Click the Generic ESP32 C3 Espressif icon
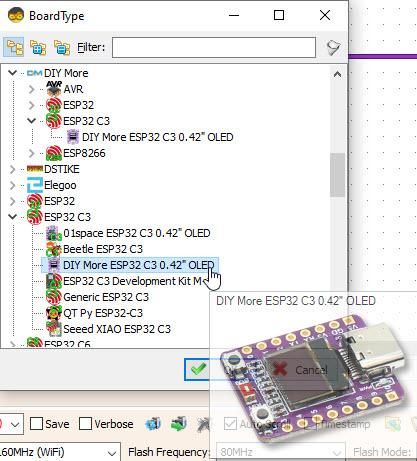Screen dimensions: 417x461 click(54, 297)
